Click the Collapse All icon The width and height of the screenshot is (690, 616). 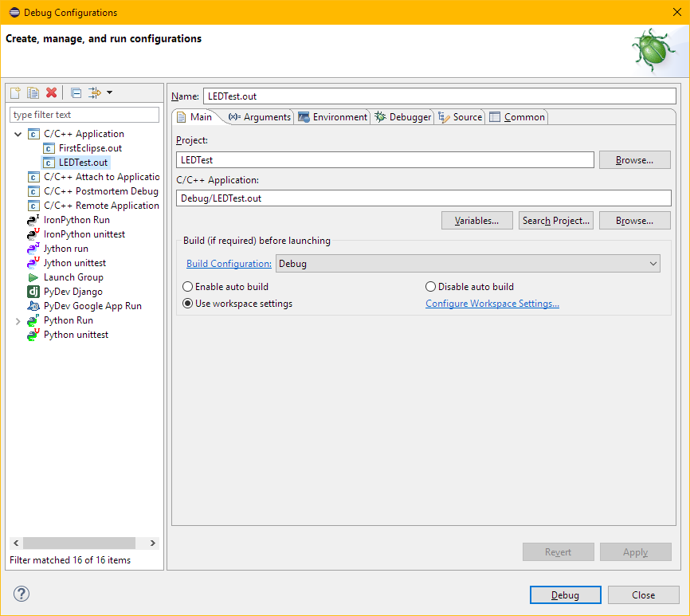[x=76, y=92]
